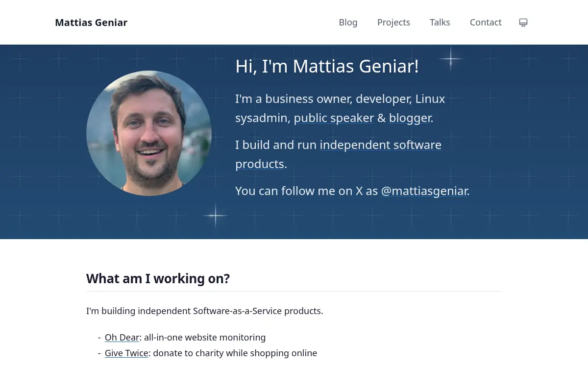Click the circular profile photo
The image size is (588, 392).
[x=149, y=133]
